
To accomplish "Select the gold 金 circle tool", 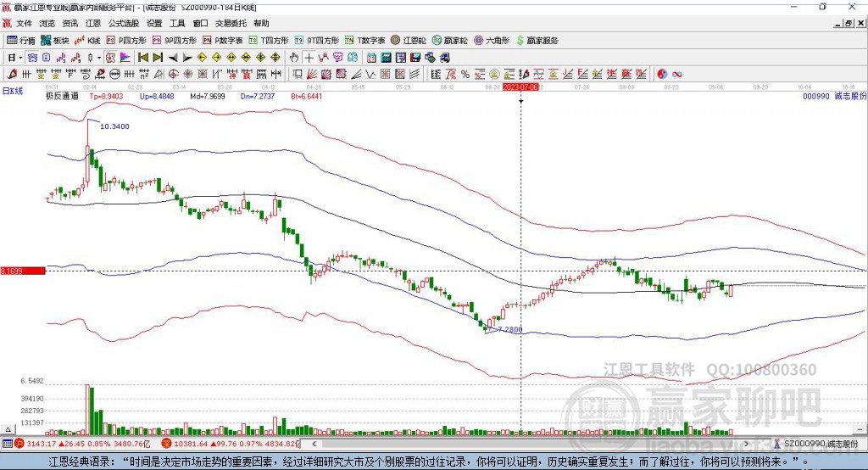I will point(494,74).
